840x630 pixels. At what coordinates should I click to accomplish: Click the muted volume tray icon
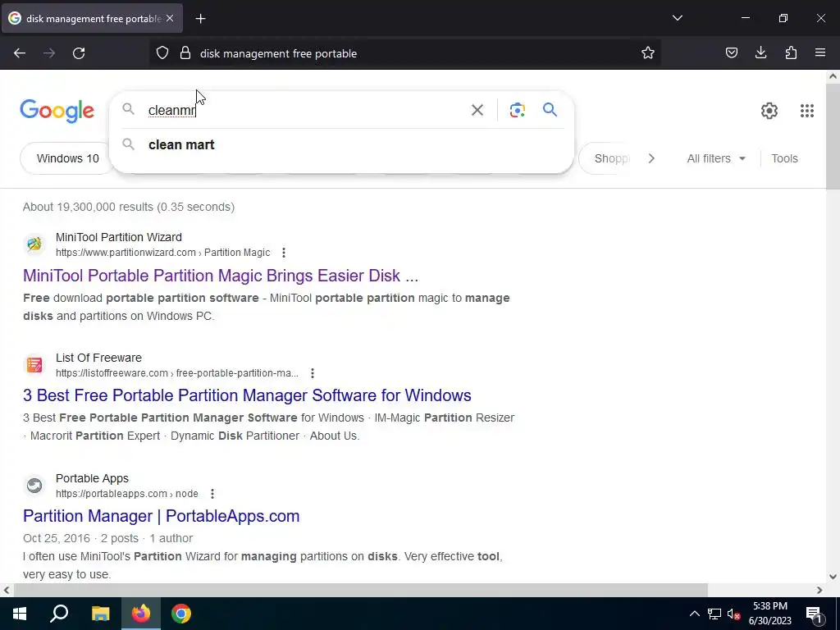click(x=733, y=614)
